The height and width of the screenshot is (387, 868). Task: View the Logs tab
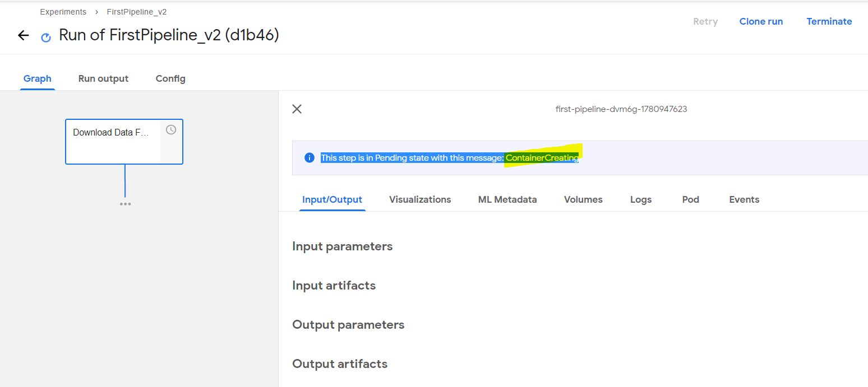click(641, 199)
